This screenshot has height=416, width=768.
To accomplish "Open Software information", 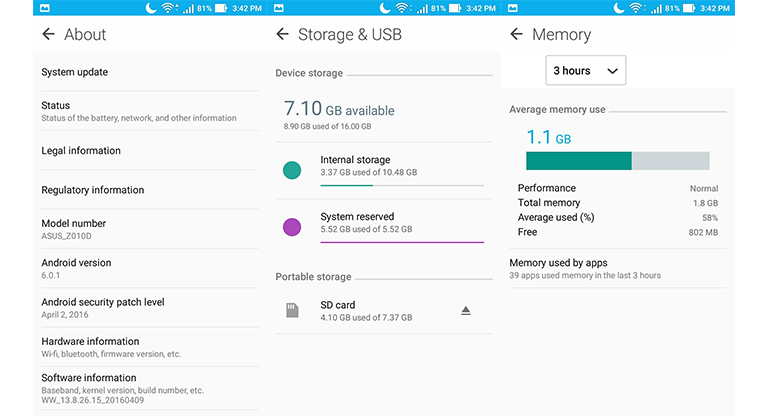I will coord(150,389).
